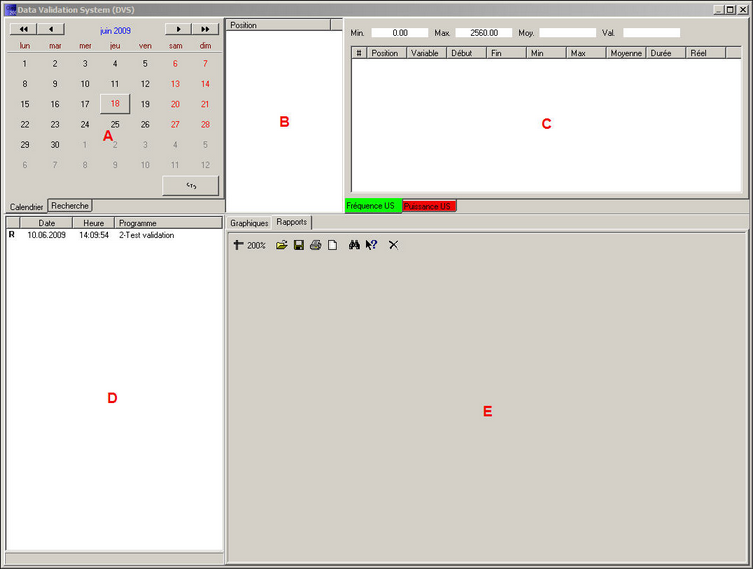Switch to the Recherche tab

point(70,206)
